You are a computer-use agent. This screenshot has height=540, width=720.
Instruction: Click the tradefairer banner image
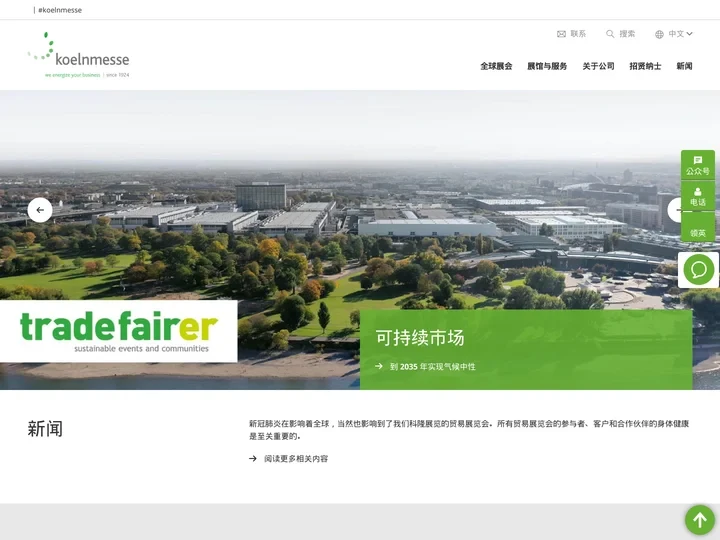[118, 331]
